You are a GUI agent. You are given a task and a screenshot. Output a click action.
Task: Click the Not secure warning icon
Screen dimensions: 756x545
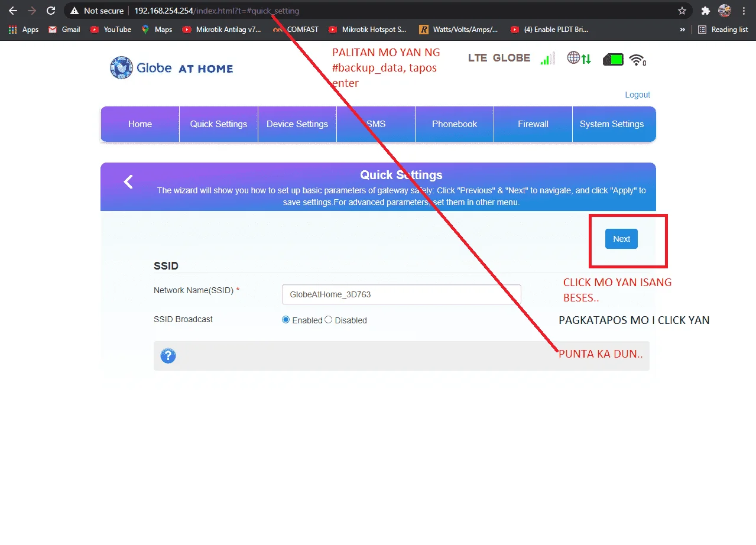click(x=74, y=11)
